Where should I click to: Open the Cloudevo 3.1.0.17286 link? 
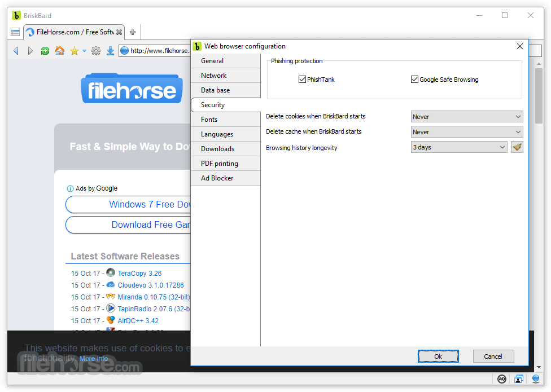[x=151, y=285]
